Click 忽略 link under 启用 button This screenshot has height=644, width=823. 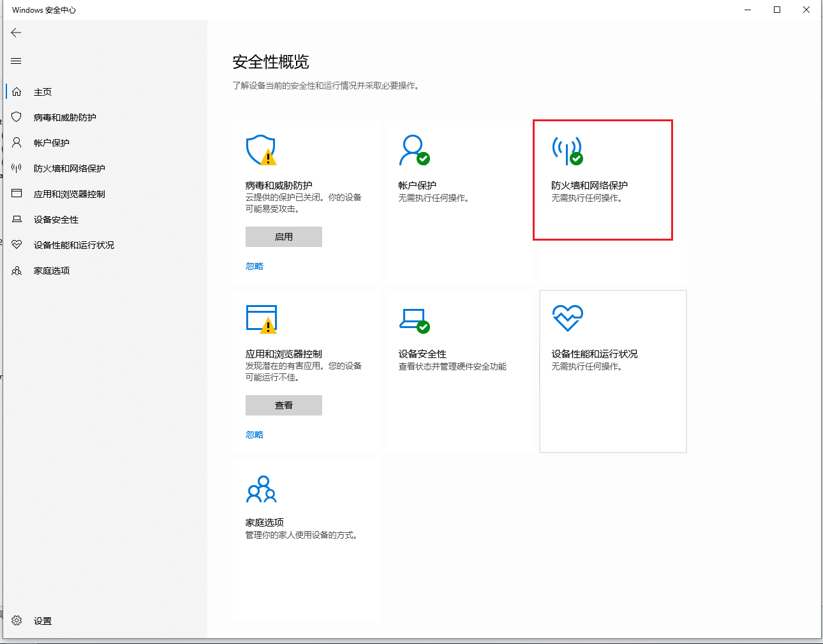click(255, 266)
